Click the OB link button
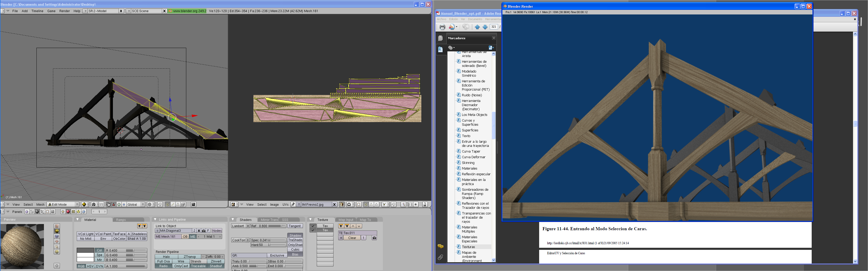This screenshot has width=868, height=271. point(185,237)
